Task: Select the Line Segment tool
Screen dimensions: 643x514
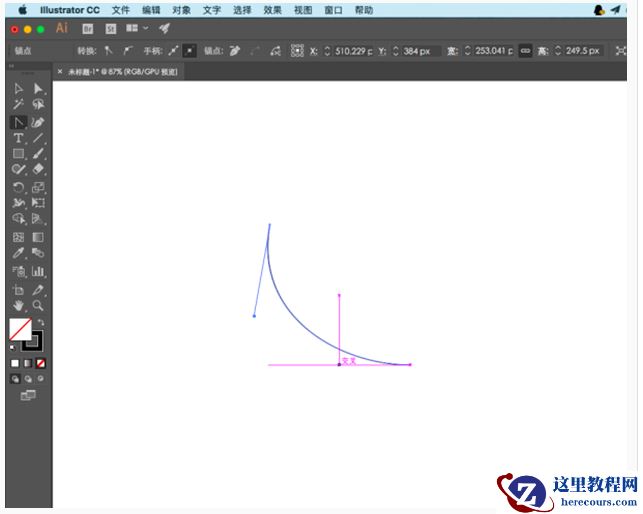Action: pos(38,138)
